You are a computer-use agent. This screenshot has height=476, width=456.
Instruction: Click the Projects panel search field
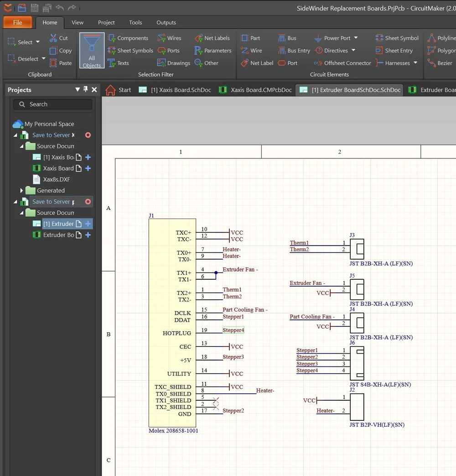coord(52,104)
